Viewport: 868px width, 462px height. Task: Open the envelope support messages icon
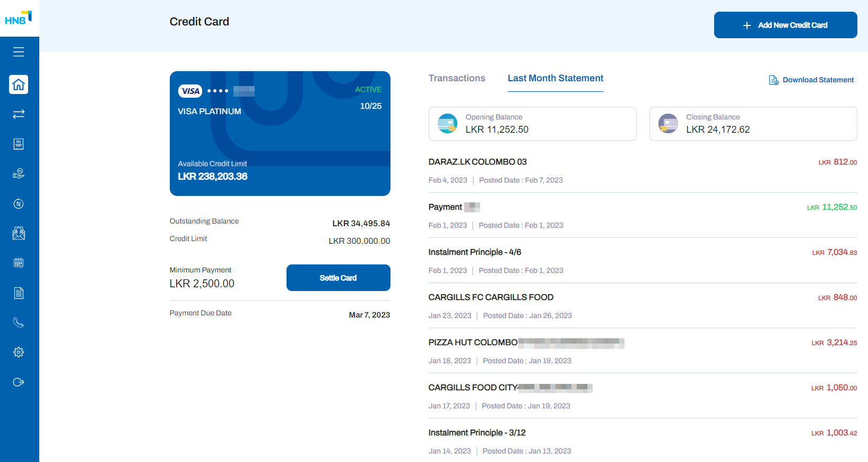(19, 233)
